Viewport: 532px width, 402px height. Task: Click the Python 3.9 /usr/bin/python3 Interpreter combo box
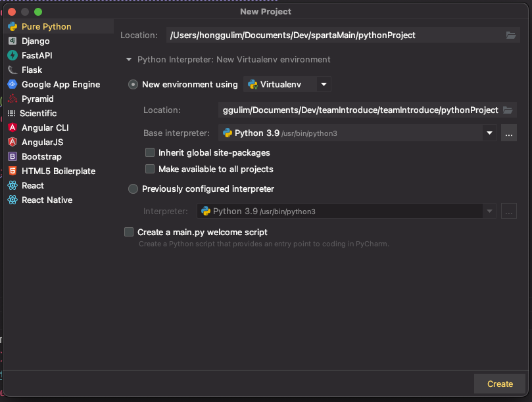347,211
